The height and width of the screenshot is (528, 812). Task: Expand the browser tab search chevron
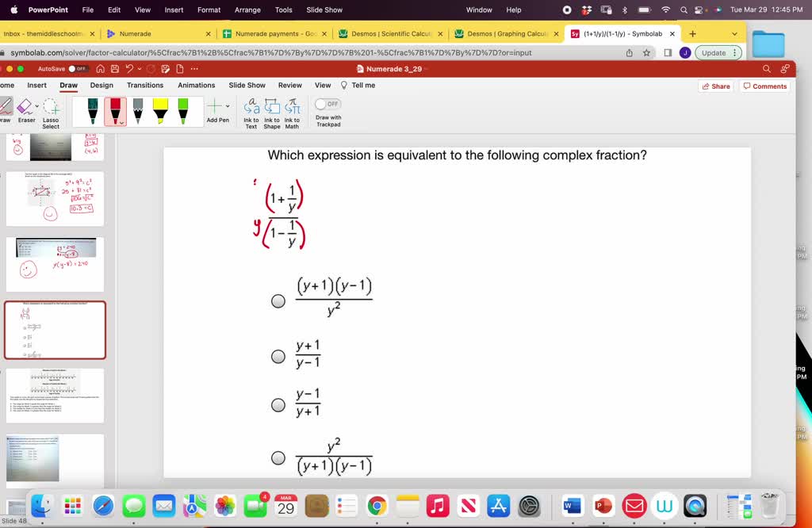coord(734,33)
